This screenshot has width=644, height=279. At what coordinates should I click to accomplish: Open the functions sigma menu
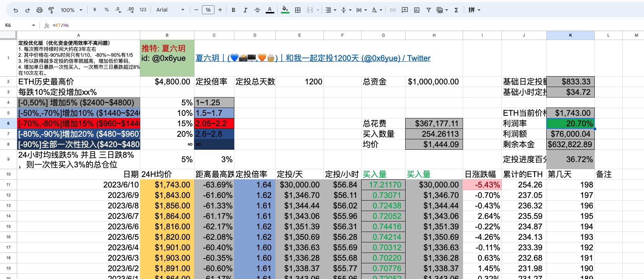(456, 10)
